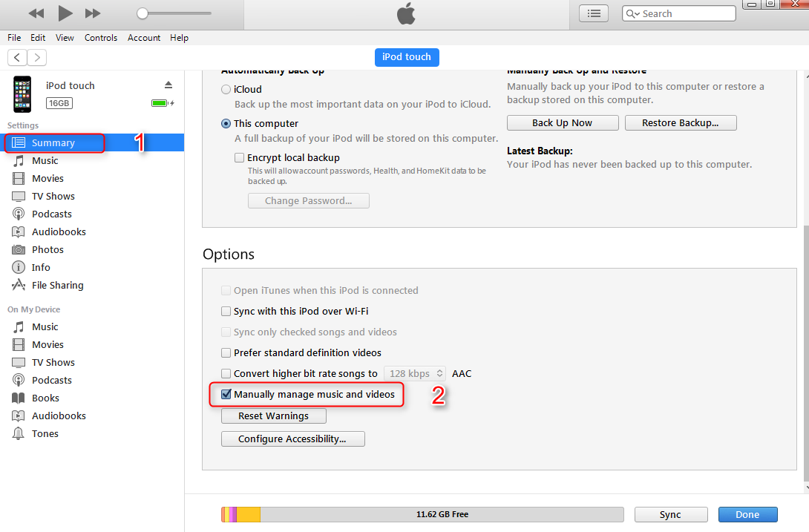The width and height of the screenshot is (809, 532).
Task: Enable Encrypt local backup checkbox
Action: click(240, 157)
